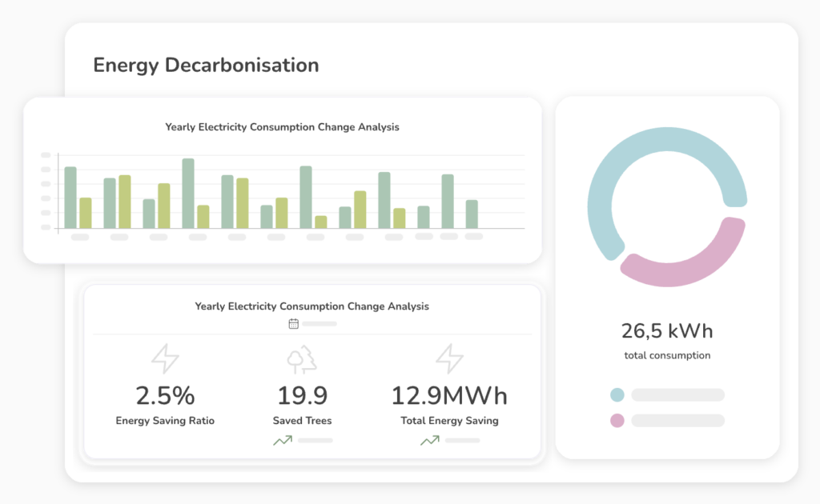Select the tallest bar in the bar chart

[188, 193]
